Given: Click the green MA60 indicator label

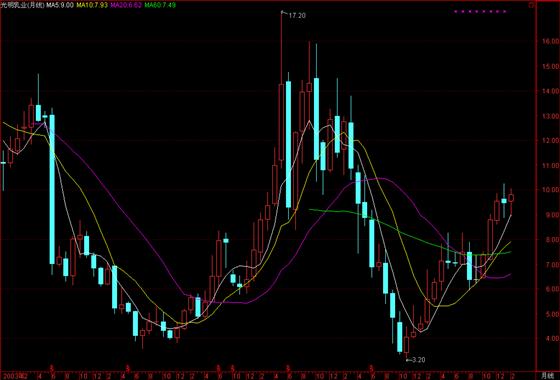Looking at the screenshot, I should pyautogui.click(x=160, y=5).
